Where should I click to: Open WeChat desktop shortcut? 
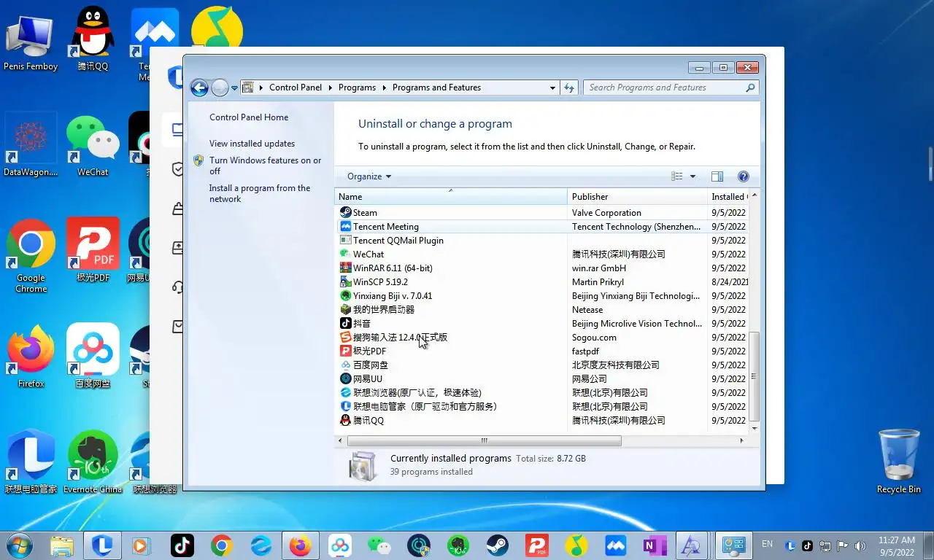[x=93, y=146]
